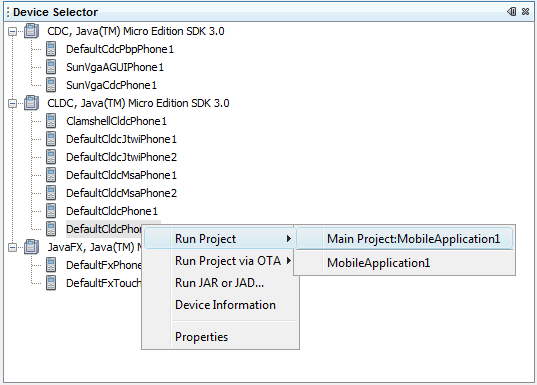Viewport: 537px width, 385px height.
Task: Click the DefaultCdcPbpPhone1 phone icon
Action: coord(51,49)
